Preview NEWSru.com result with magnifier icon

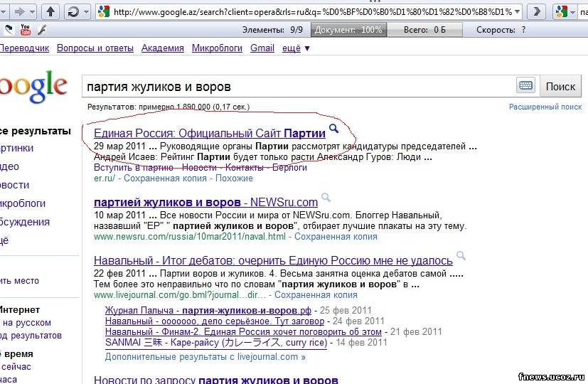point(326,197)
